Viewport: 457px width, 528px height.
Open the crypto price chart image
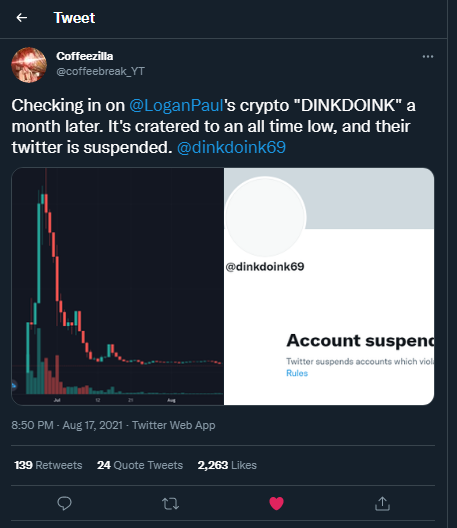click(118, 286)
